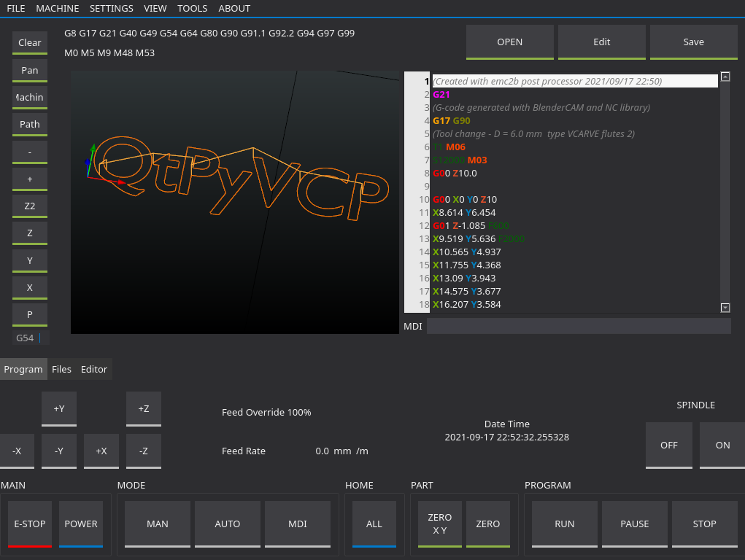The image size is (745, 560).
Task: Select AUTO mode
Action: point(228,524)
